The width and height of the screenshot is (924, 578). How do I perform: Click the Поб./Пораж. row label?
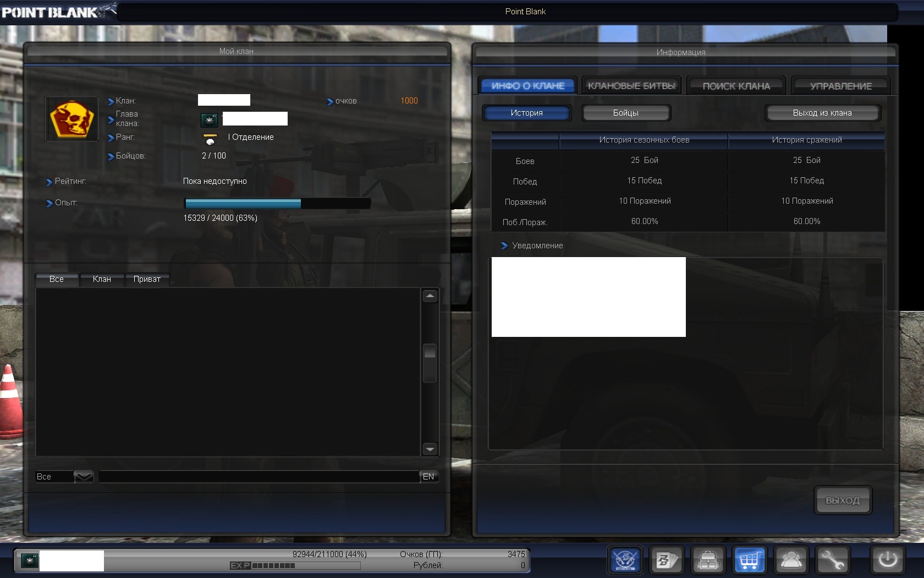pos(525,222)
